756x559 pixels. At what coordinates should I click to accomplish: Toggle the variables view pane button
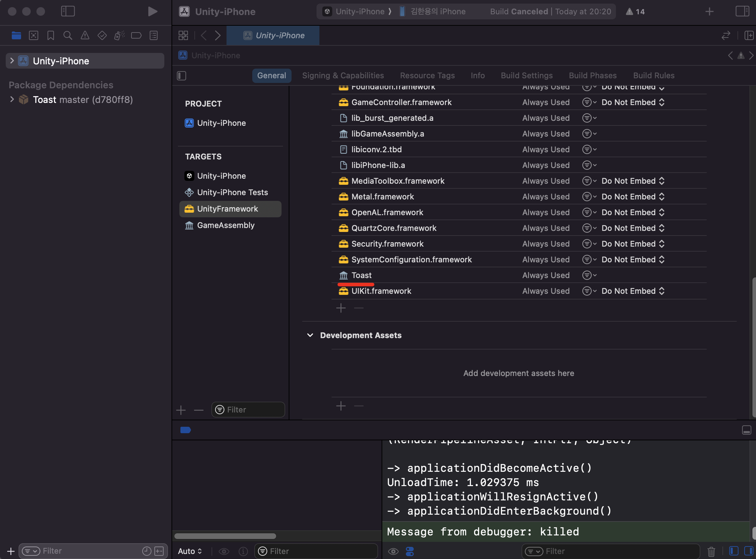(x=734, y=551)
